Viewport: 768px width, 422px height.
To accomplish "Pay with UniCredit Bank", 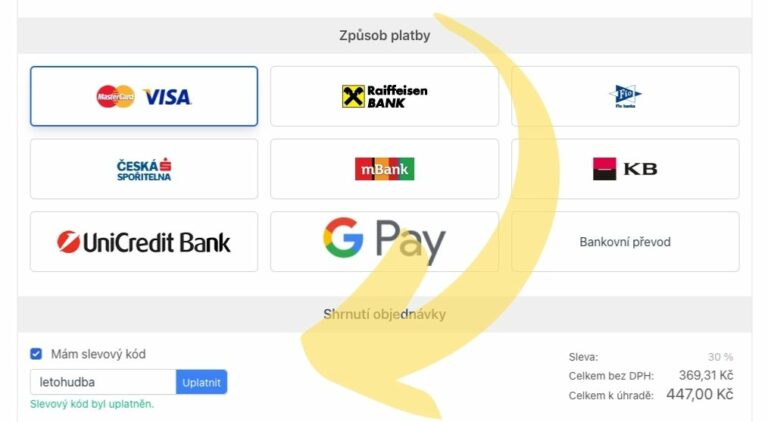I will tap(144, 241).
